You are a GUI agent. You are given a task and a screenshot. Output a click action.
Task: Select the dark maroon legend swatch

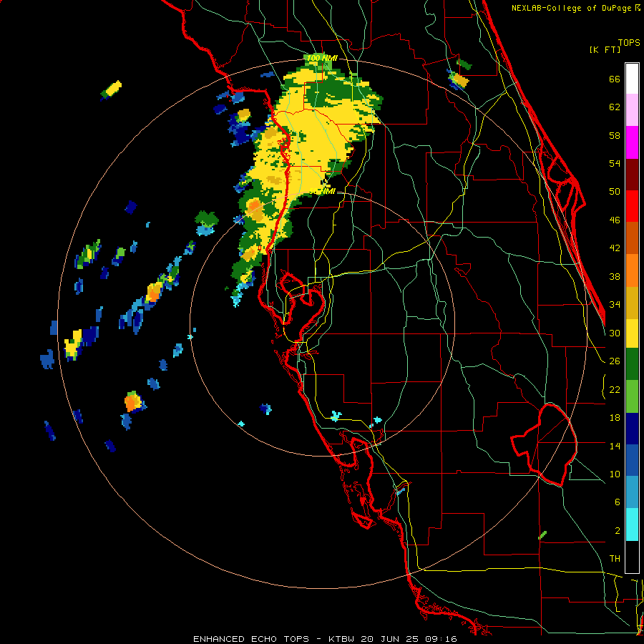click(x=632, y=175)
